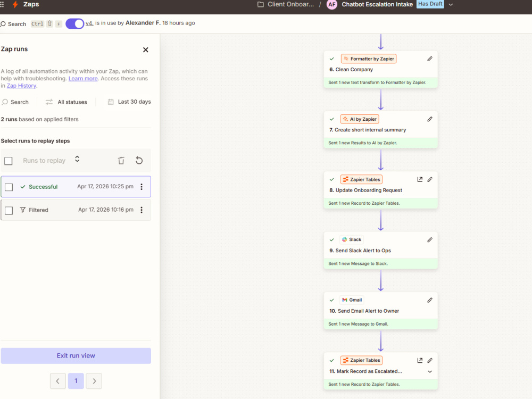Viewport: 532px width, 399px height.
Task: Close the Zap runs panel
Action: click(146, 50)
